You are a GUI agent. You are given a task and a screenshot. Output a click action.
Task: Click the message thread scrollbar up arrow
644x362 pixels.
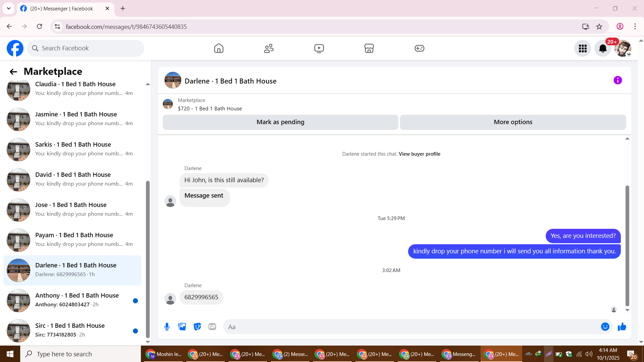(627, 139)
